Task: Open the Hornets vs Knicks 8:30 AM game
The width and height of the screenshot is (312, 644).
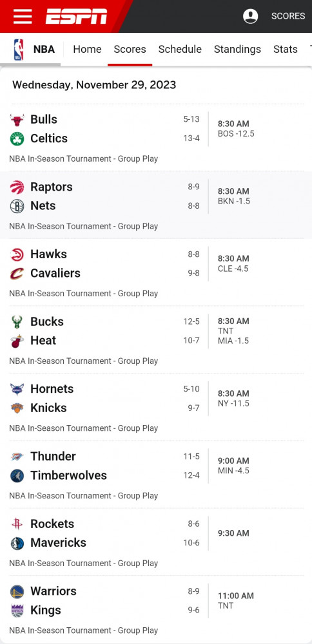Action: (x=156, y=407)
